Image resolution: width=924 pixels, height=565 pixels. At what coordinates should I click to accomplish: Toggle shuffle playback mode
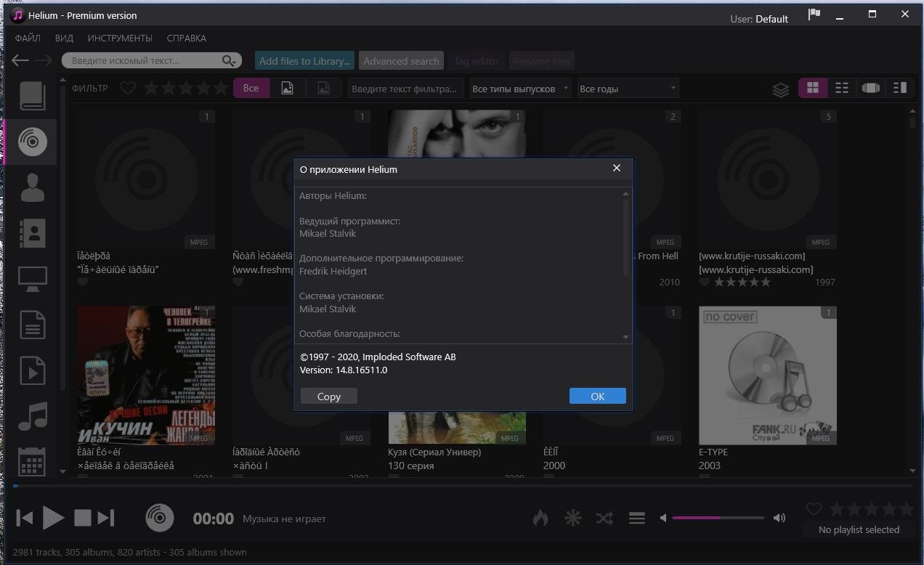click(604, 518)
